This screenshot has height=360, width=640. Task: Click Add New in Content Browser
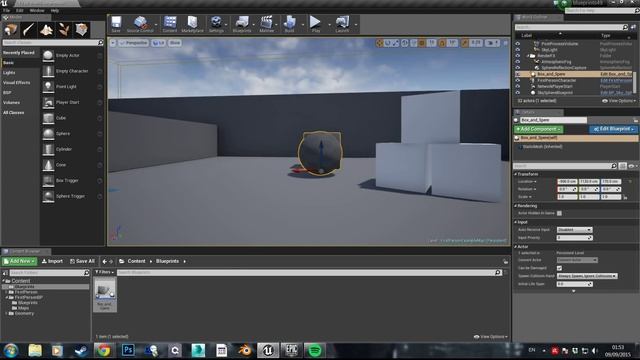pyautogui.click(x=19, y=261)
